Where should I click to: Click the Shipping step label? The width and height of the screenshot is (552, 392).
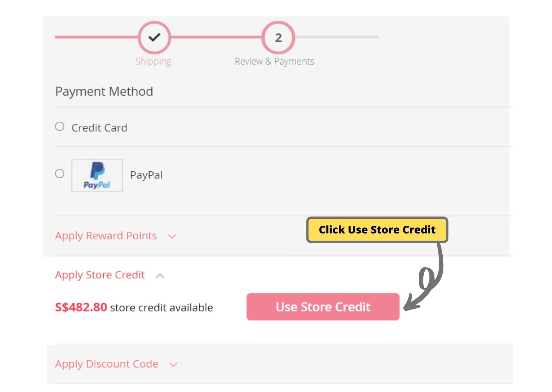153,61
